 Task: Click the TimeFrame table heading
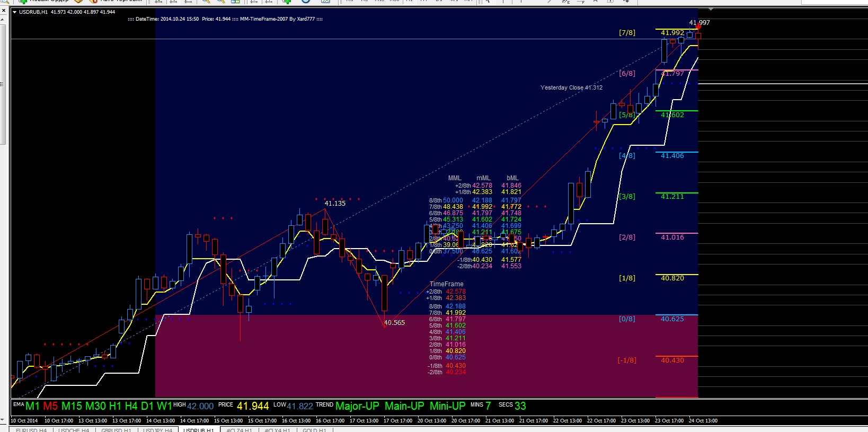[446, 284]
